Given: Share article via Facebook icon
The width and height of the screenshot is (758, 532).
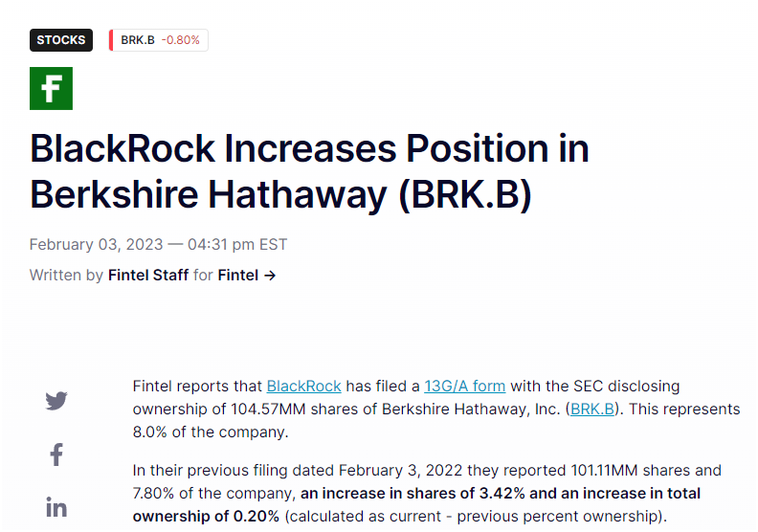Looking at the screenshot, I should [56, 454].
